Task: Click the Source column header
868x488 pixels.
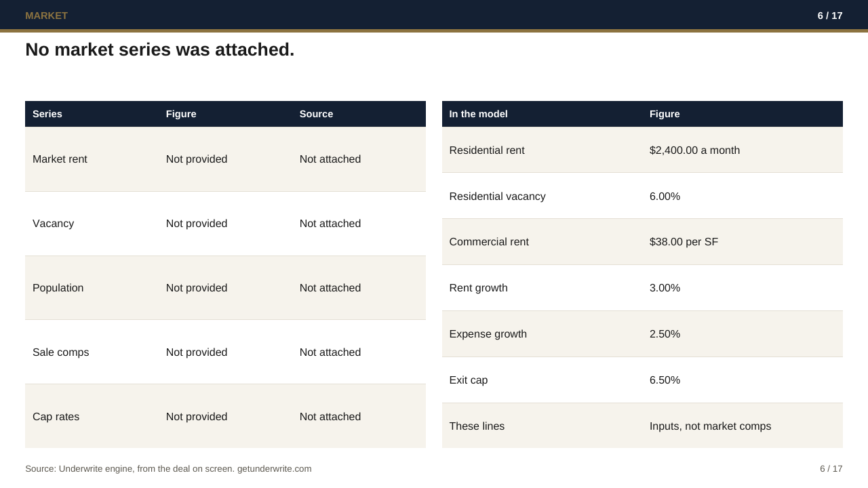Action: (x=316, y=114)
